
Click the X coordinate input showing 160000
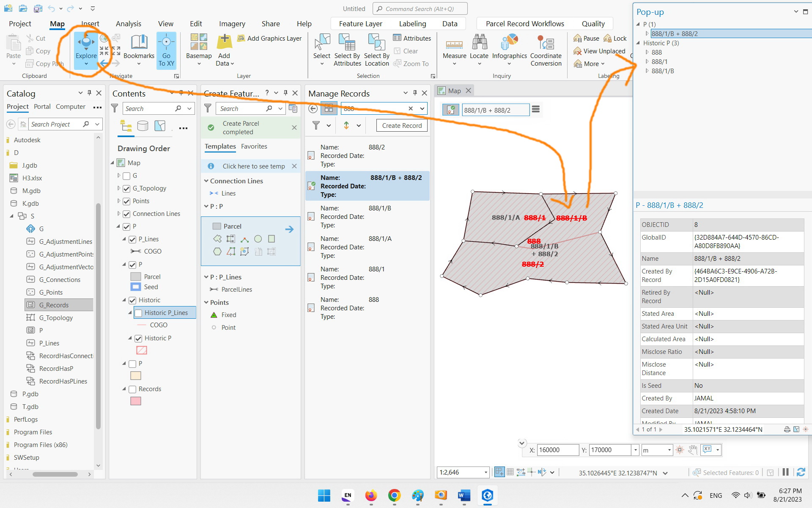pyautogui.click(x=557, y=450)
